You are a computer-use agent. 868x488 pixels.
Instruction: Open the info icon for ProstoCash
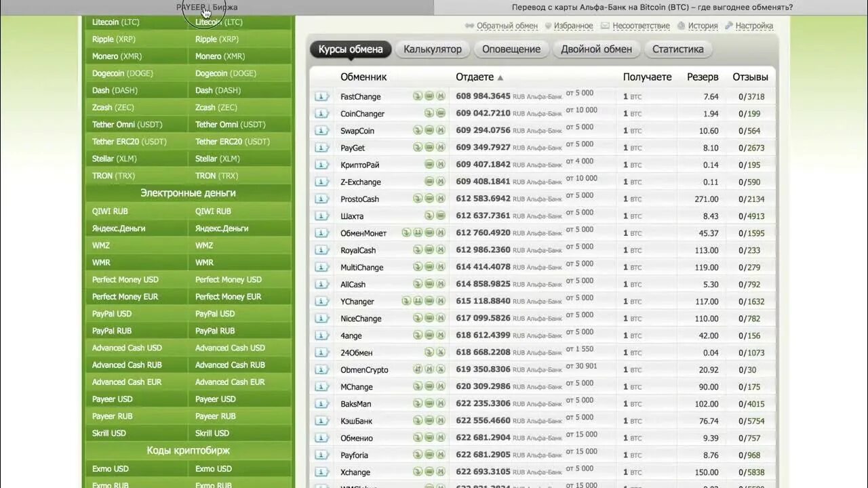[321, 199]
